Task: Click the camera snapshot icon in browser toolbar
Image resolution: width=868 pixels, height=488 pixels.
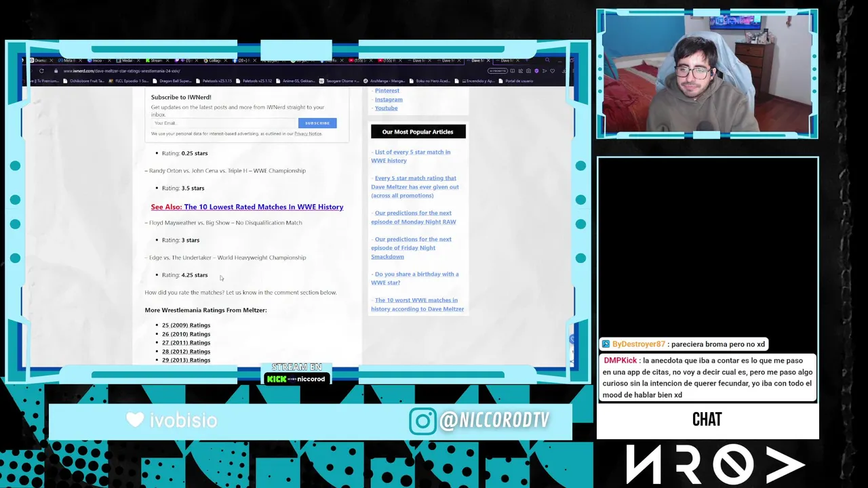Action: (x=528, y=71)
